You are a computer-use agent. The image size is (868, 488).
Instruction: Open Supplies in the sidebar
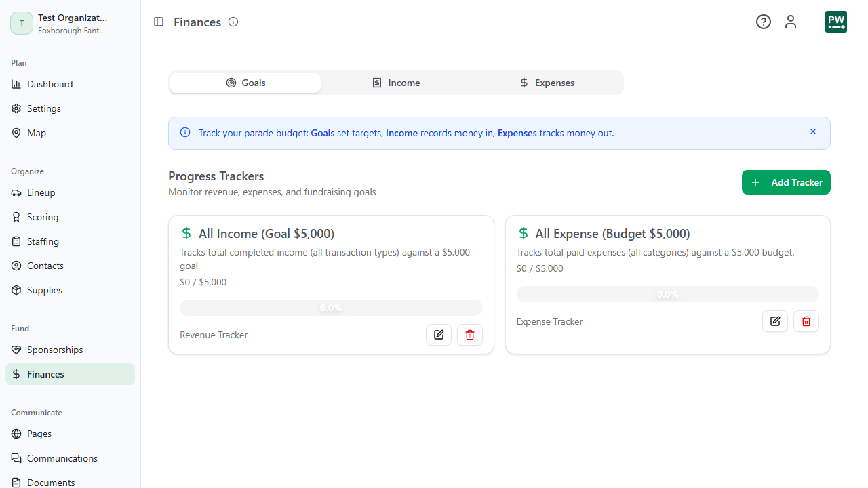point(70,290)
